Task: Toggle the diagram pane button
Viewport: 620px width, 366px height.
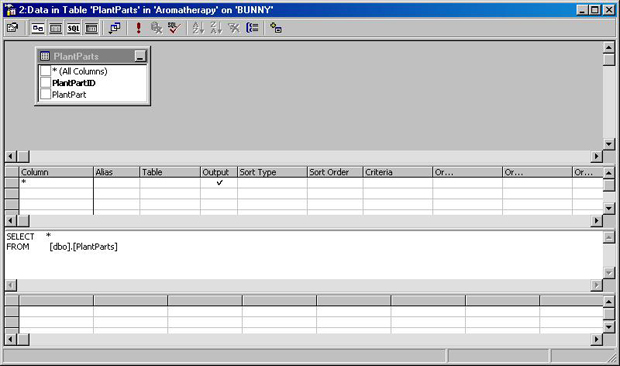Action: click(38, 28)
